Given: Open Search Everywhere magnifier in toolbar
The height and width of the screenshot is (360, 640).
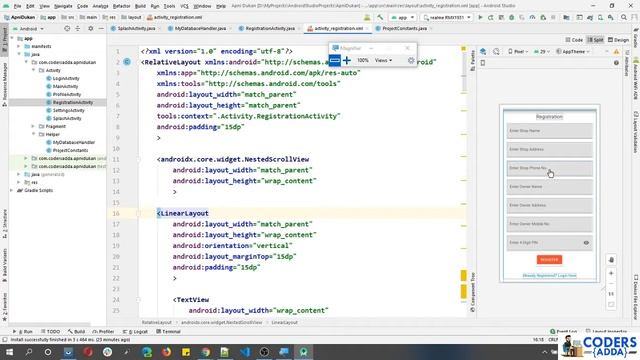Looking at the screenshot, I should 624,18.
